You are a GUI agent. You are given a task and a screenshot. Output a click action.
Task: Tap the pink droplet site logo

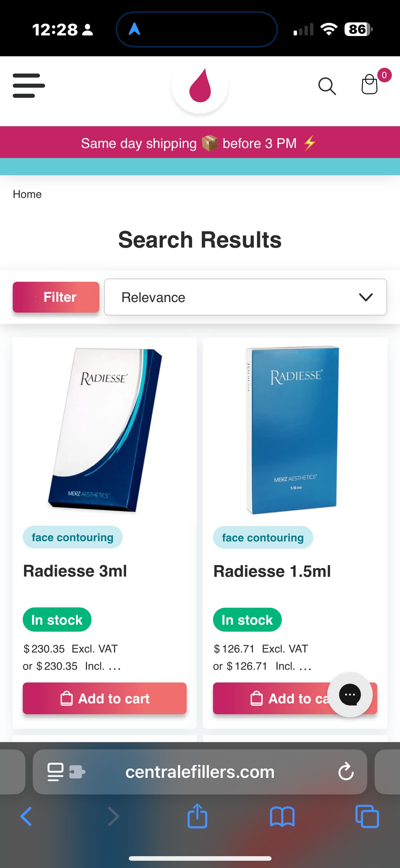[x=200, y=86]
